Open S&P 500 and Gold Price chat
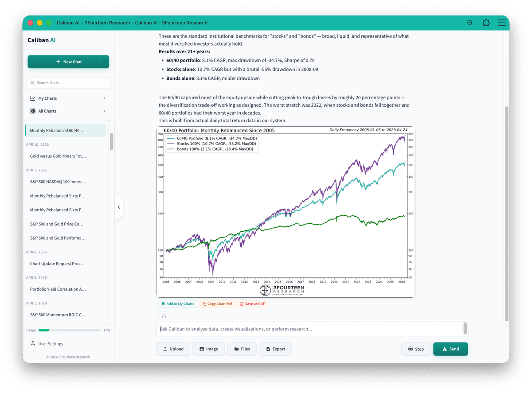The width and height of the screenshot is (532, 393). [x=66, y=224]
